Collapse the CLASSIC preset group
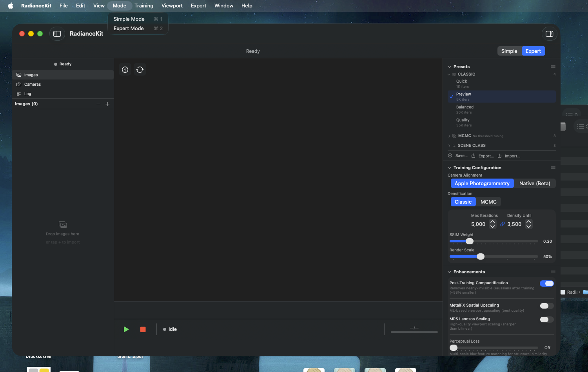This screenshot has height=372, width=588. (449, 74)
